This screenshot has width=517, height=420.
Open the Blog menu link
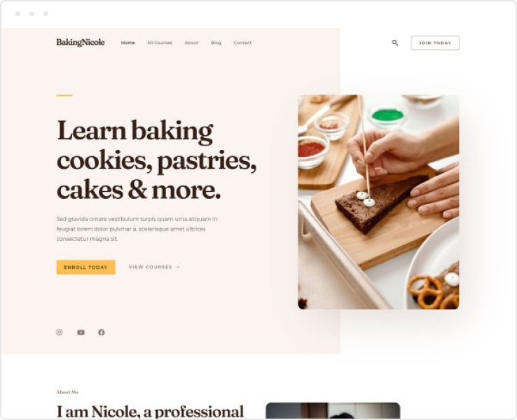(x=216, y=43)
